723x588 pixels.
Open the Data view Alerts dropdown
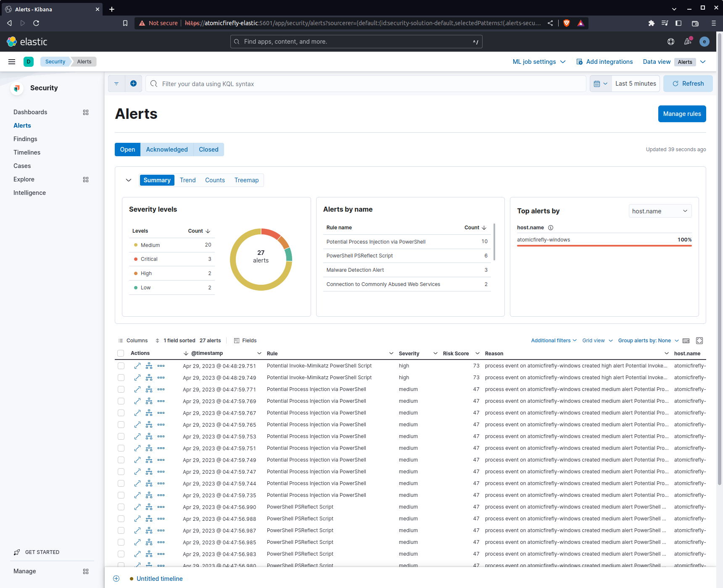[x=691, y=62]
